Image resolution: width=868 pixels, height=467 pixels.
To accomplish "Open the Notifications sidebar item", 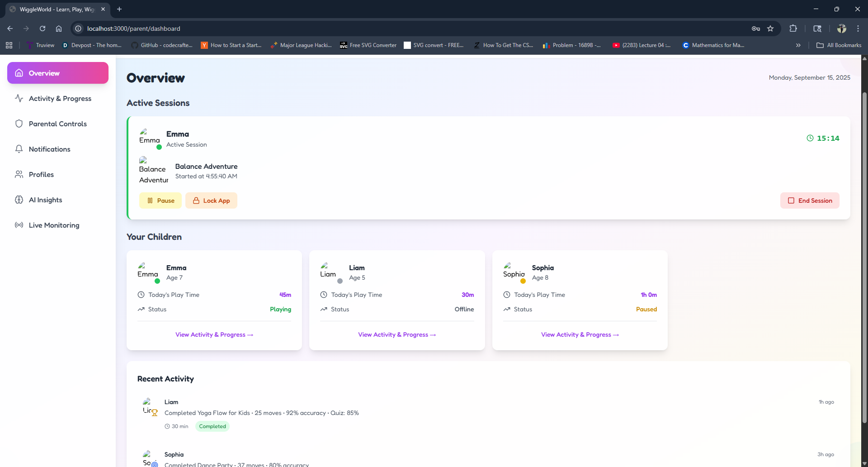I will coord(58,149).
